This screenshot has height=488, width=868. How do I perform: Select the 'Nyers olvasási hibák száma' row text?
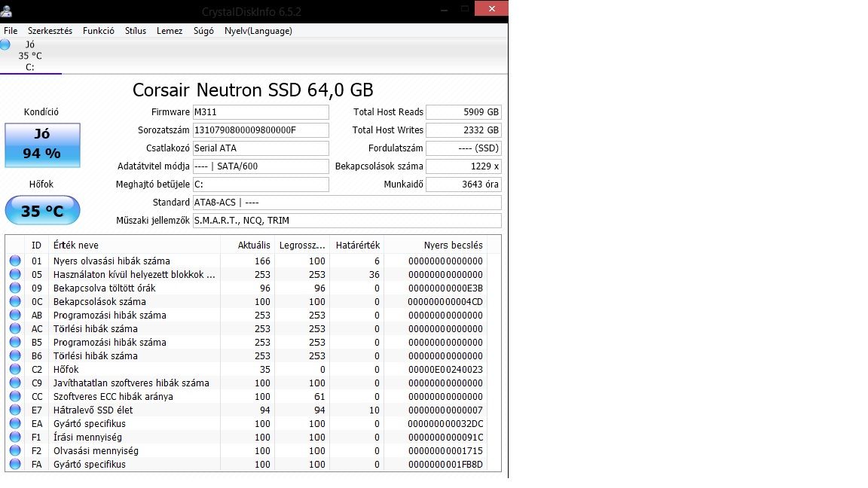[x=112, y=261]
